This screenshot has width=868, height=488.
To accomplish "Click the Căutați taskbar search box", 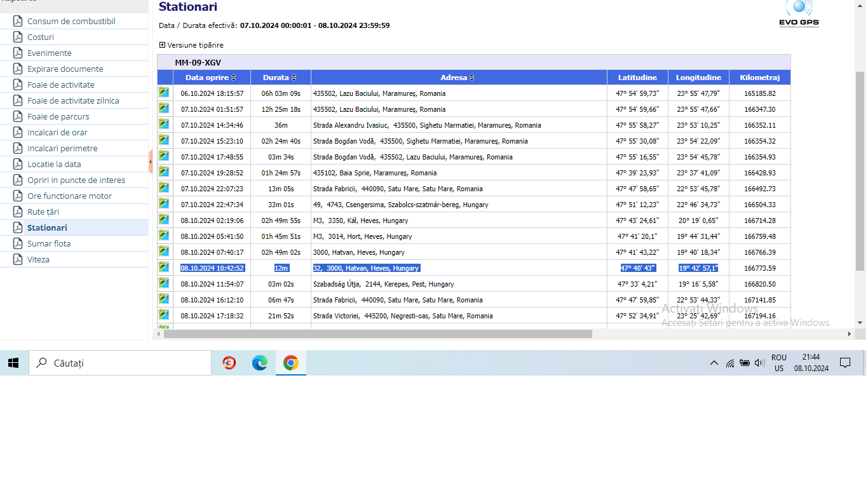I will 119,363.
